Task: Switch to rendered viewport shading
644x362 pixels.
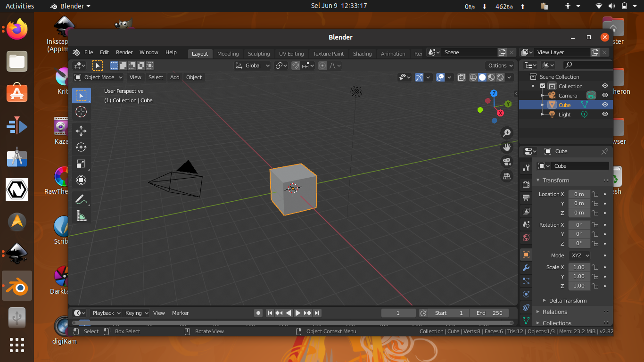Action: tap(500, 77)
